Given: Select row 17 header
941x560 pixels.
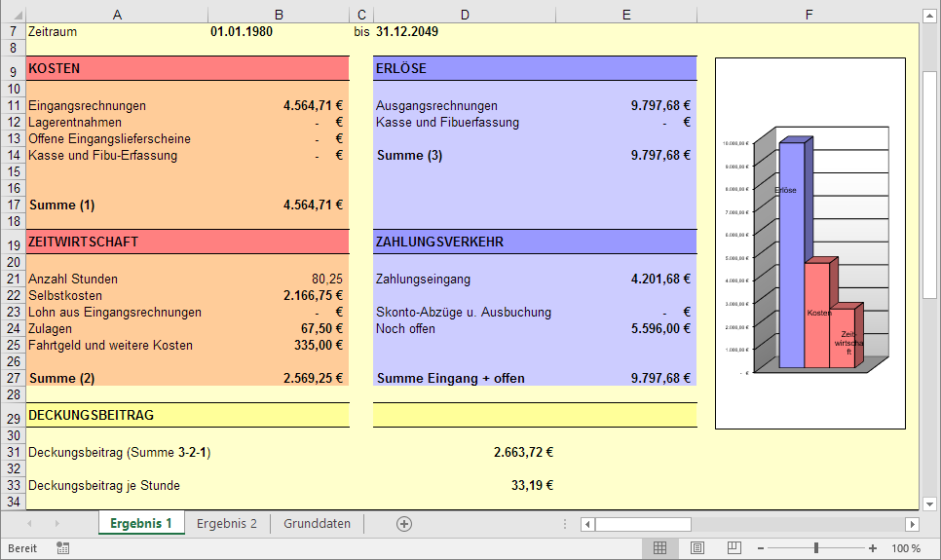Looking at the screenshot, I should [x=13, y=205].
